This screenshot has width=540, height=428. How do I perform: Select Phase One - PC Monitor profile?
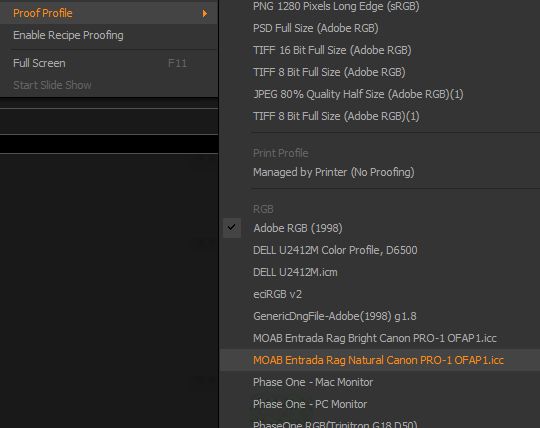[x=380, y=404]
